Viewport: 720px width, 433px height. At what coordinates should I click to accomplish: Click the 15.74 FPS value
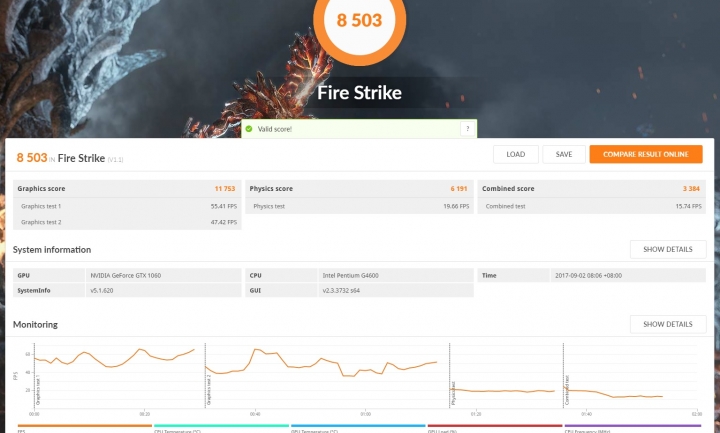[x=688, y=207]
